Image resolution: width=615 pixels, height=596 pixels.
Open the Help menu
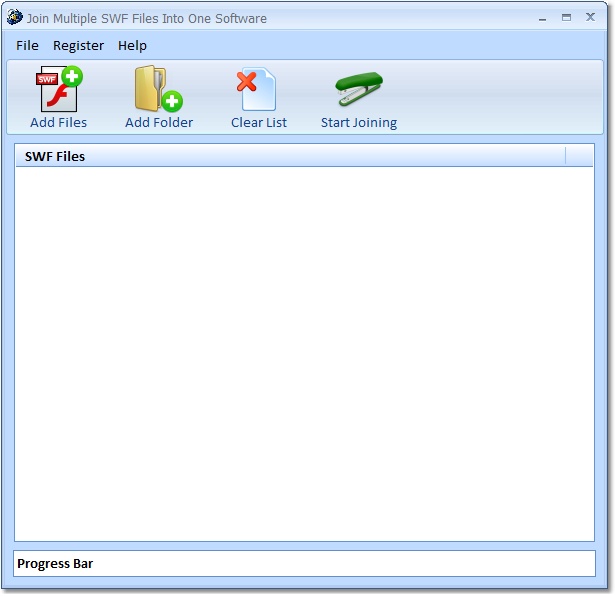pos(132,45)
